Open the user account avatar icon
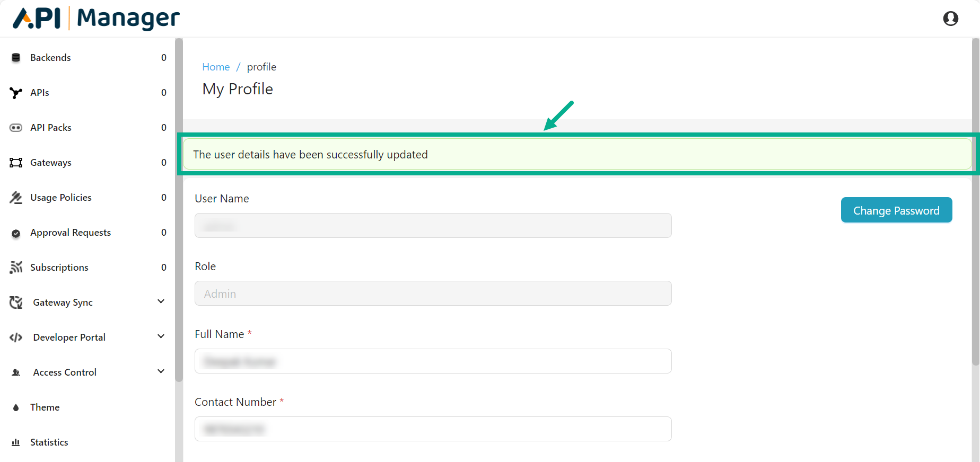980x462 pixels. click(950, 19)
